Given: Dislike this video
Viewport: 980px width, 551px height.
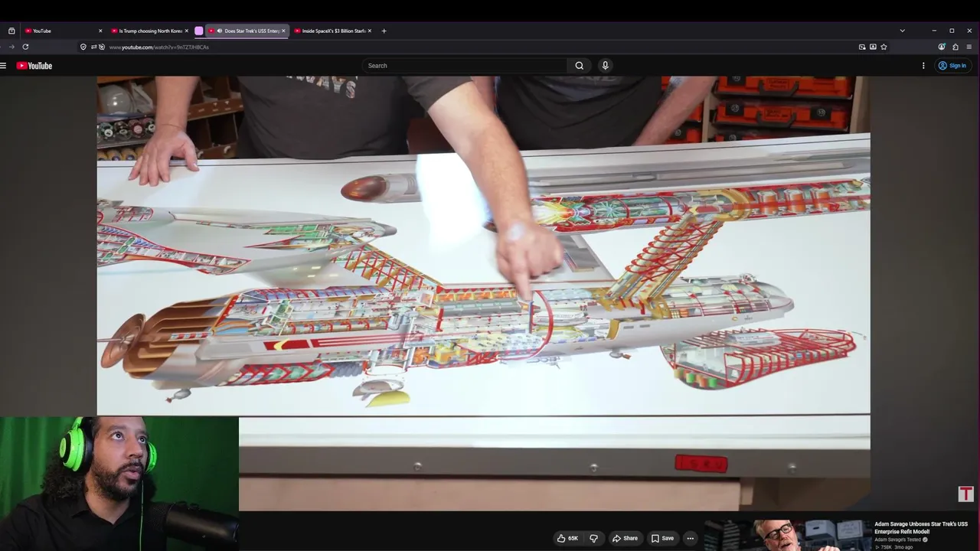Looking at the screenshot, I should point(593,538).
